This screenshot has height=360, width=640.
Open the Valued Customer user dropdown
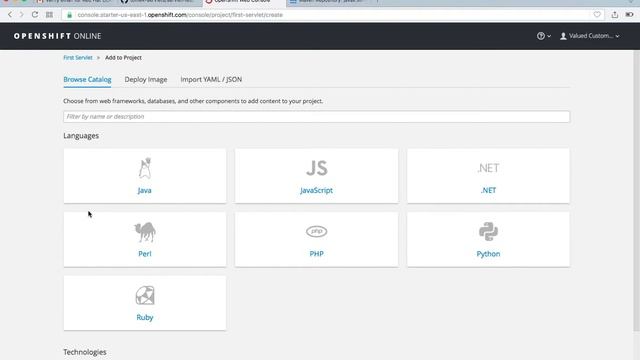590,36
